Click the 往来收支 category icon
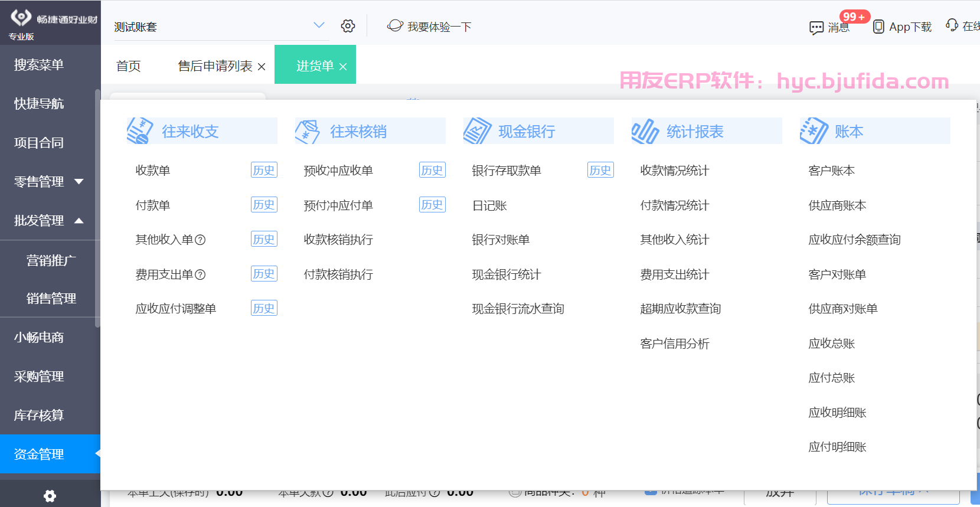This screenshot has width=980, height=507. tap(140, 131)
